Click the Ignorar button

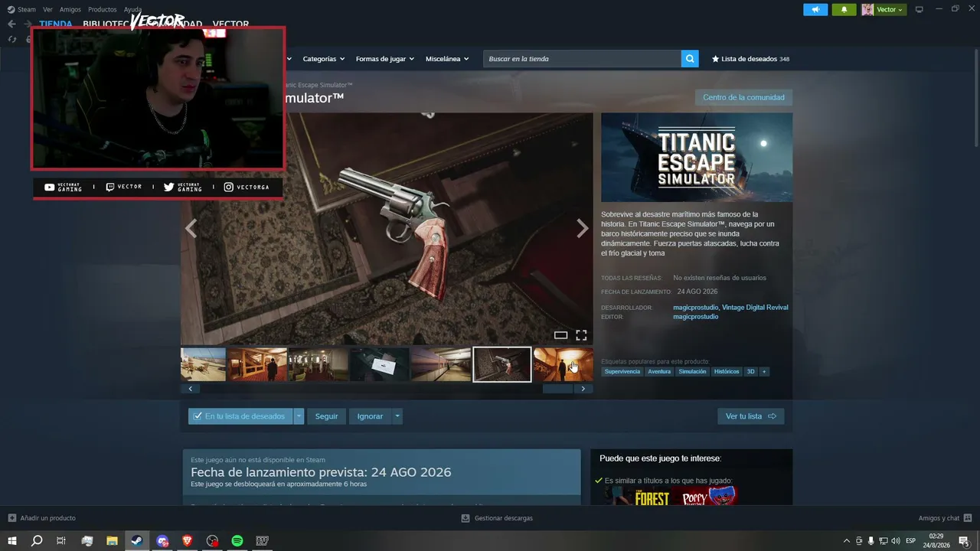pyautogui.click(x=370, y=416)
